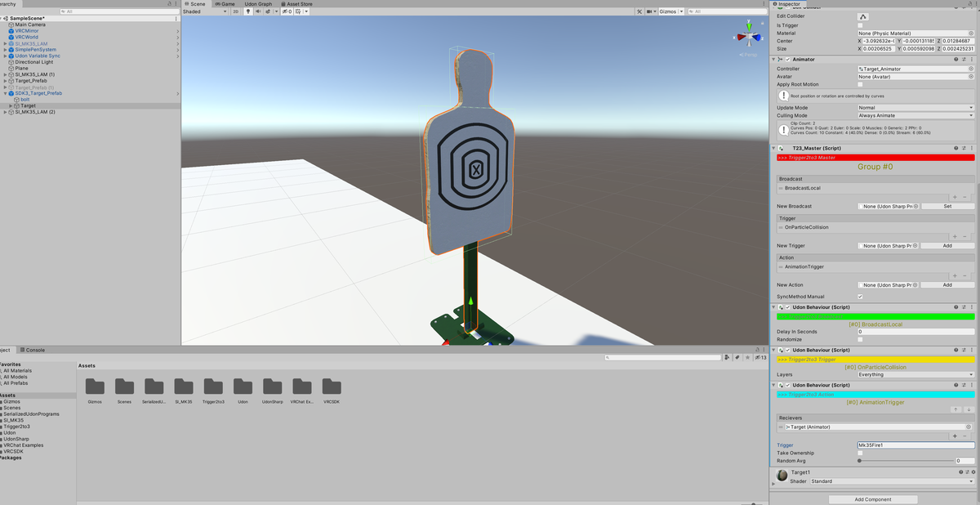Open Animator component preset icon
980x505 pixels.
click(x=964, y=60)
